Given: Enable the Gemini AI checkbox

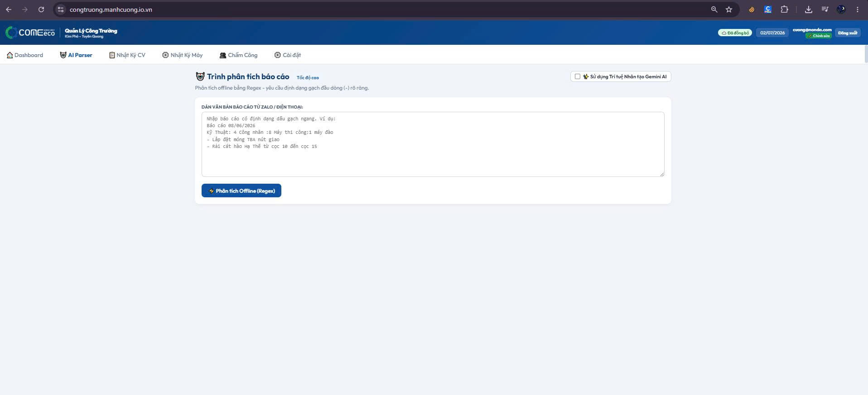Looking at the screenshot, I should click(x=577, y=76).
